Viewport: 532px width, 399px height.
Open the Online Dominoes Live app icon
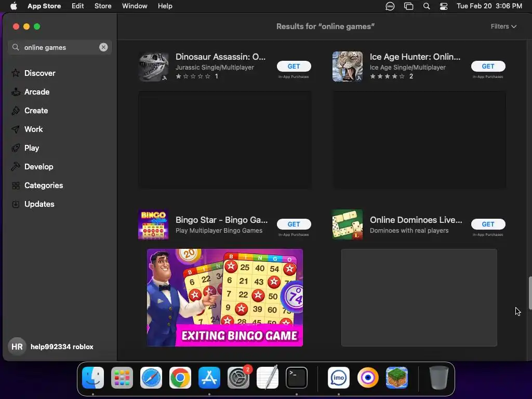(x=348, y=224)
